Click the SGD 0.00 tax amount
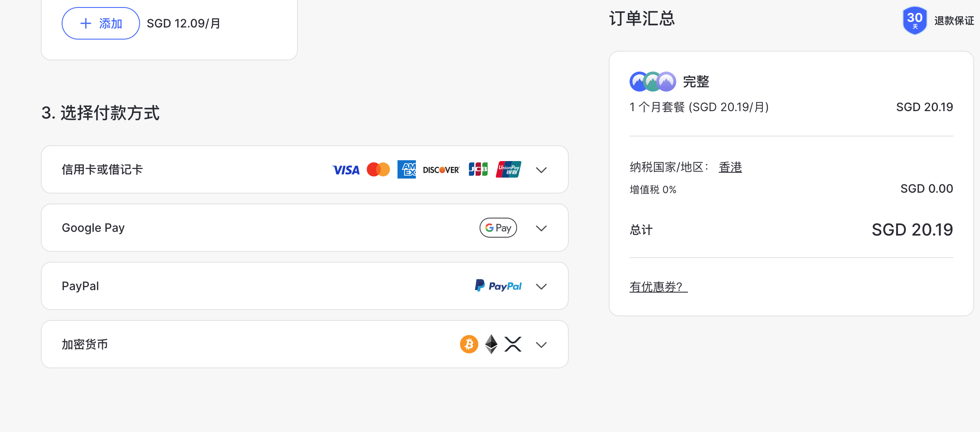The width and height of the screenshot is (980, 432). click(927, 189)
